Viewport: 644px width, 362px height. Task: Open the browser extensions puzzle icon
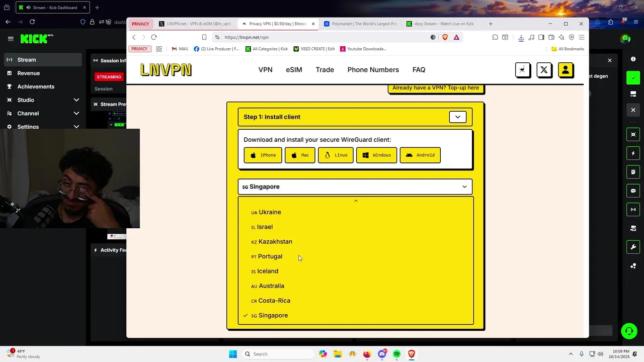pos(495,37)
